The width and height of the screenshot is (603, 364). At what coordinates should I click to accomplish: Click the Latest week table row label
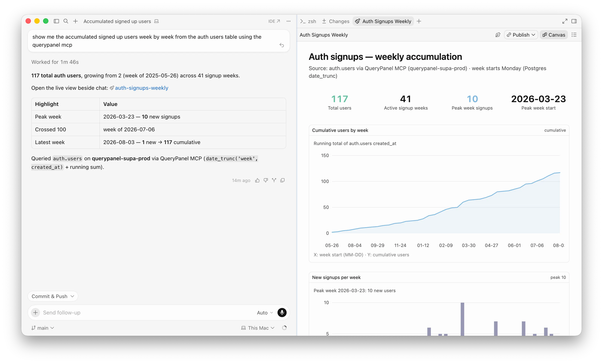pos(50,142)
